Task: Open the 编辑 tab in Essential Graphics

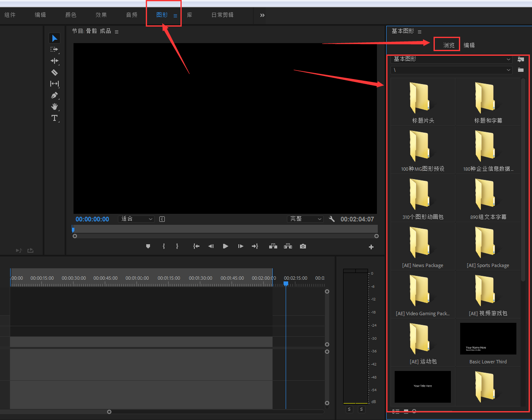Action: (469, 45)
